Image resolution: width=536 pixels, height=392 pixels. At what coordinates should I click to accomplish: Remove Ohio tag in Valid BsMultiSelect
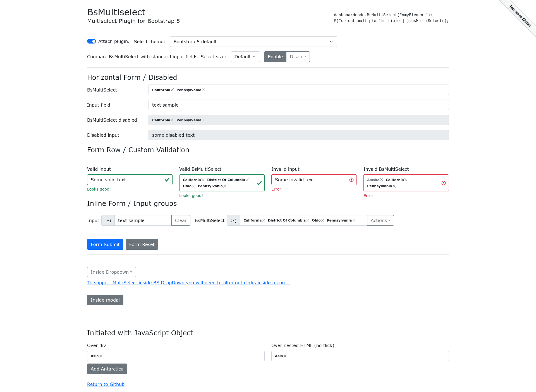193,186
